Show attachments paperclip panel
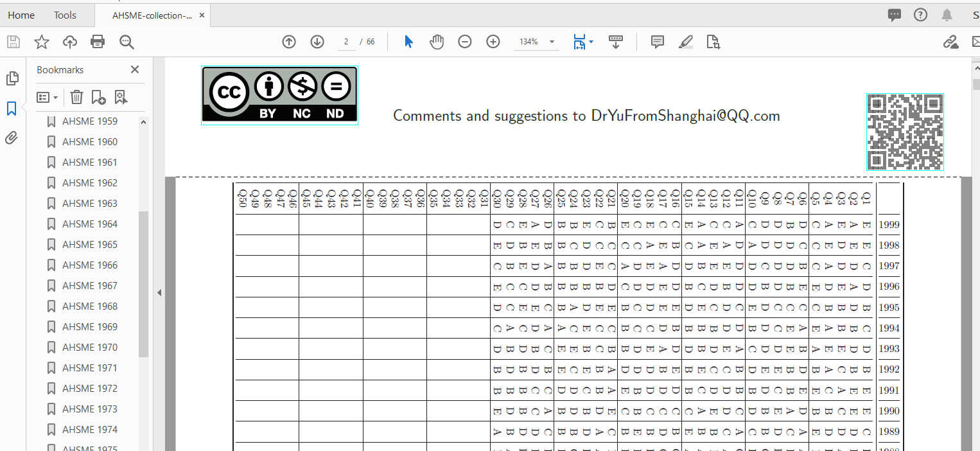The image size is (980, 451). tap(12, 138)
